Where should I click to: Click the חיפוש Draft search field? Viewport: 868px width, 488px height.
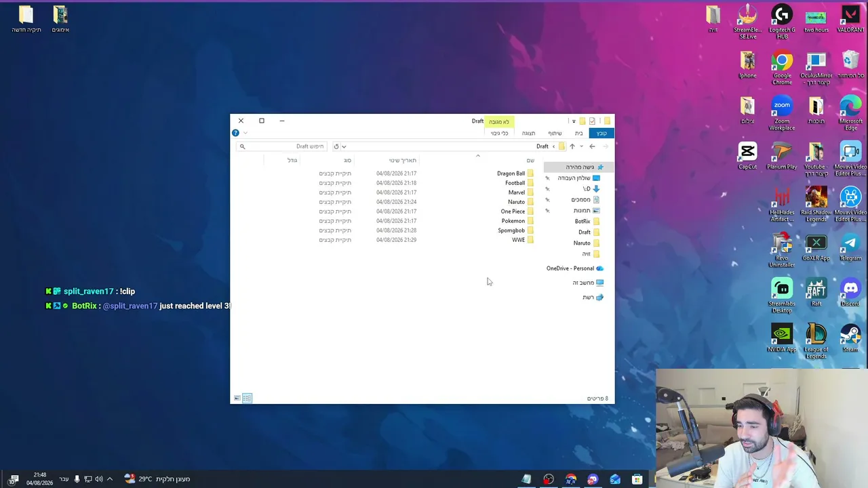pos(282,146)
